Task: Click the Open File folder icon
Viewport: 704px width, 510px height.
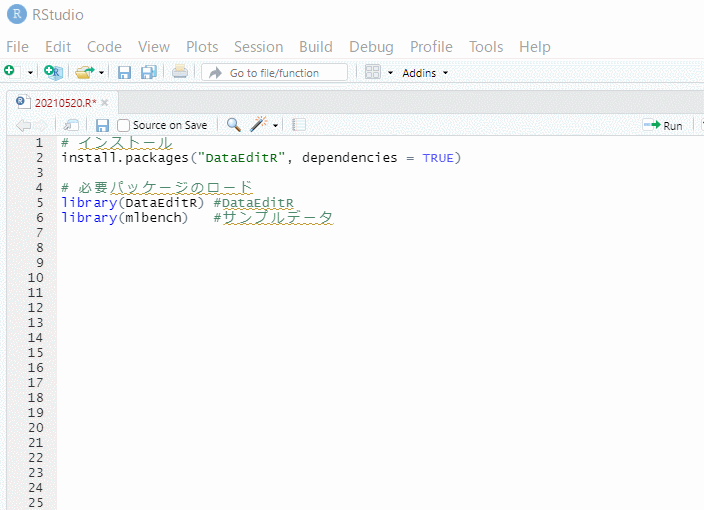Action: (x=84, y=72)
